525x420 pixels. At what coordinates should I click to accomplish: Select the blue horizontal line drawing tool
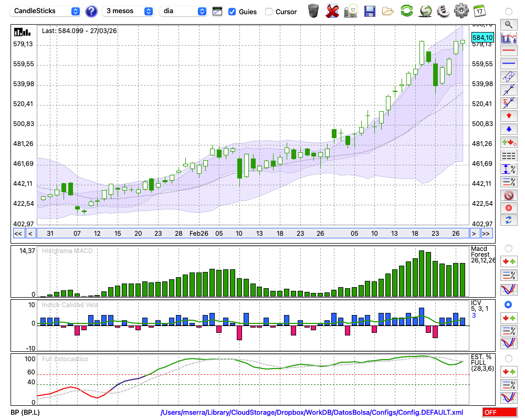[508, 64]
